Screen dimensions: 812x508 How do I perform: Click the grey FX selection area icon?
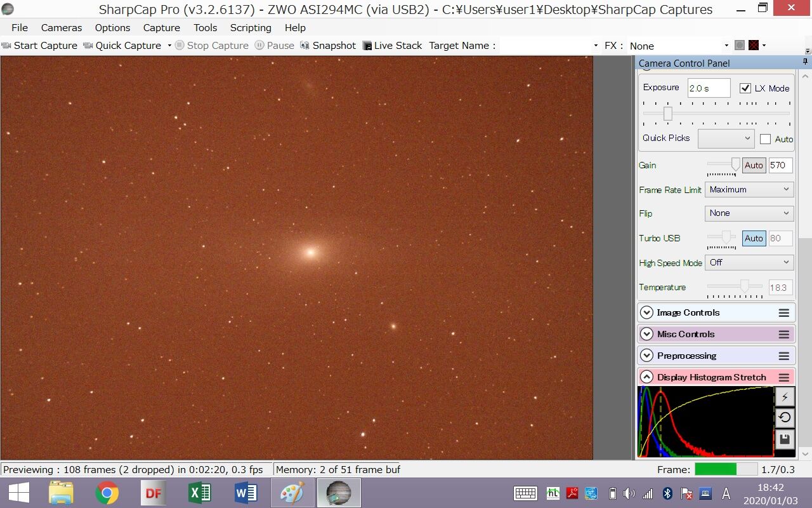(740, 45)
